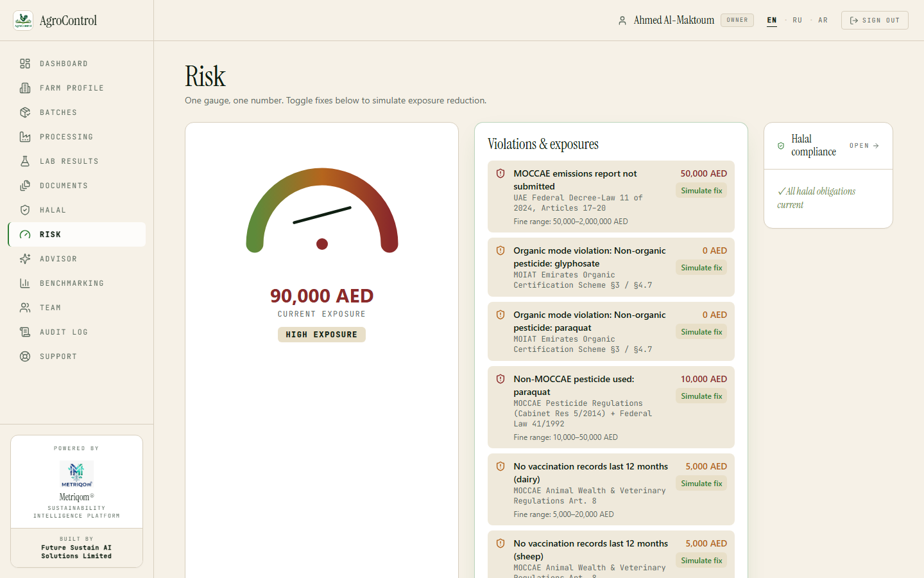Viewport: 924px width, 578px height.
Task: Click warning icon on Organic mode paraquat violation
Action: tap(501, 315)
